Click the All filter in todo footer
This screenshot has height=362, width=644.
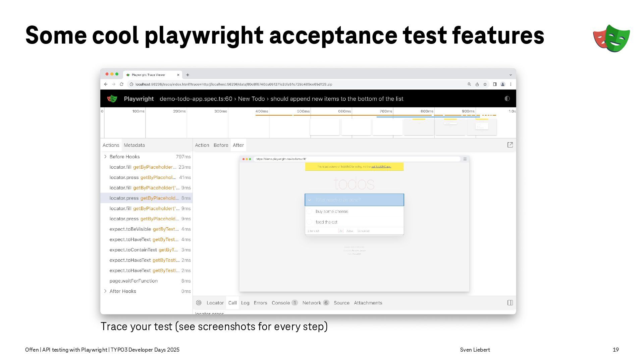coord(341,231)
